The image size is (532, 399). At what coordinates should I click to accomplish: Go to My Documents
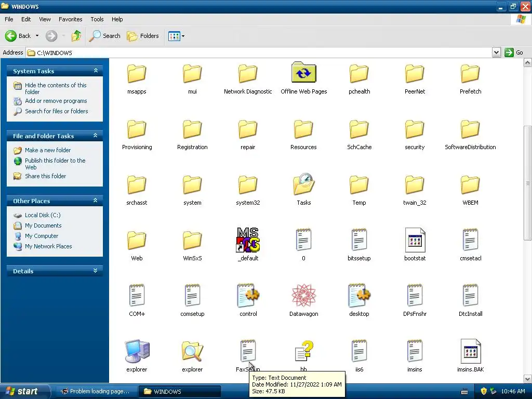(x=43, y=225)
